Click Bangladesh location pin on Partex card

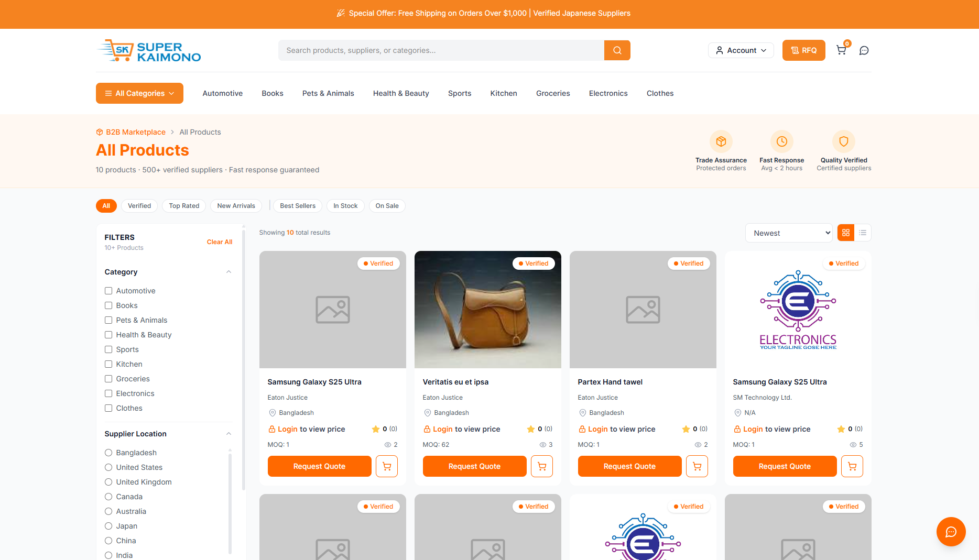click(582, 413)
